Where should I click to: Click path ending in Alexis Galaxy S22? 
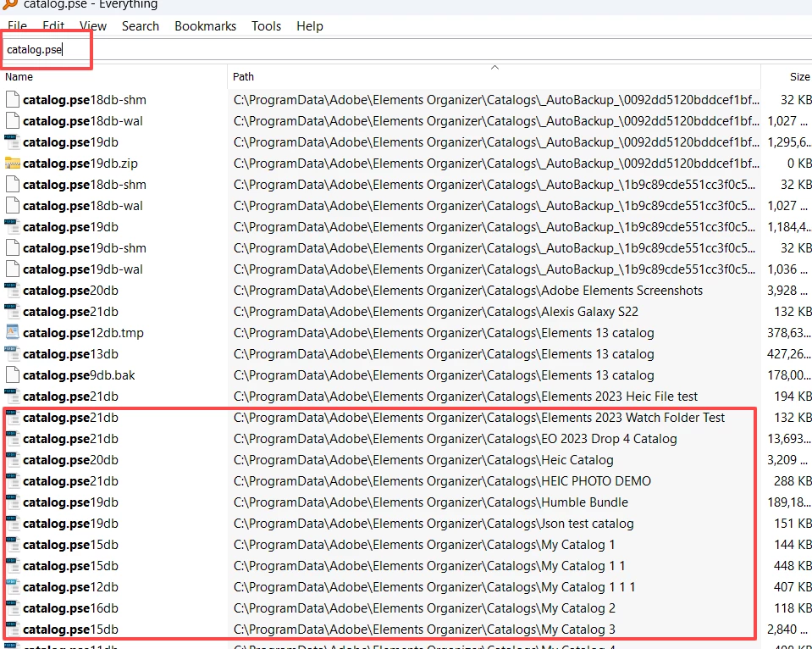[x=436, y=312]
